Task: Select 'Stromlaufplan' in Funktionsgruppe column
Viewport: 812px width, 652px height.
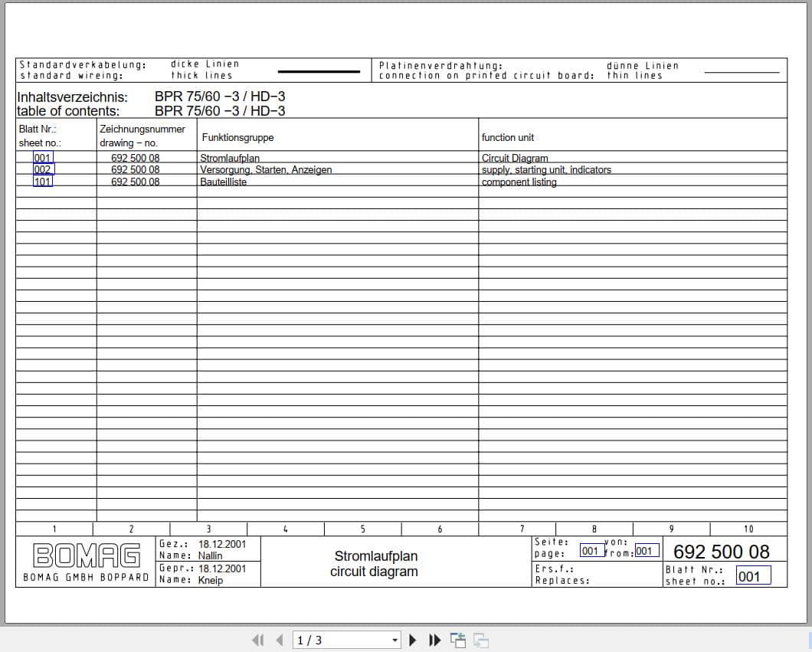Action: tap(229, 158)
